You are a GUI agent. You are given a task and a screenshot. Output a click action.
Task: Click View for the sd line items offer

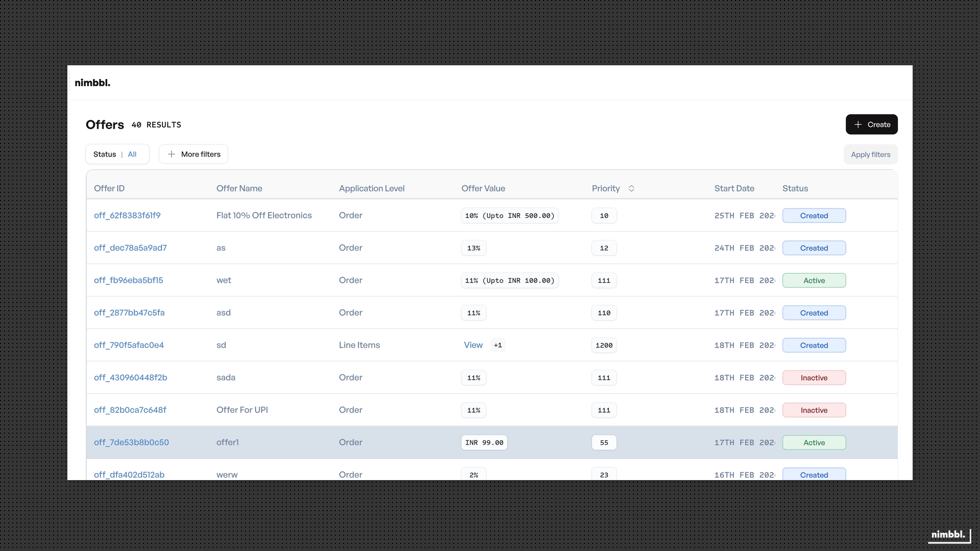coord(473,345)
